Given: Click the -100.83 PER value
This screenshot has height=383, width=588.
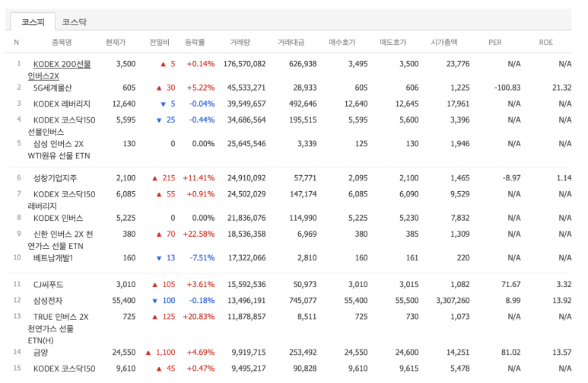Looking at the screenshot, I should [507, 88].
